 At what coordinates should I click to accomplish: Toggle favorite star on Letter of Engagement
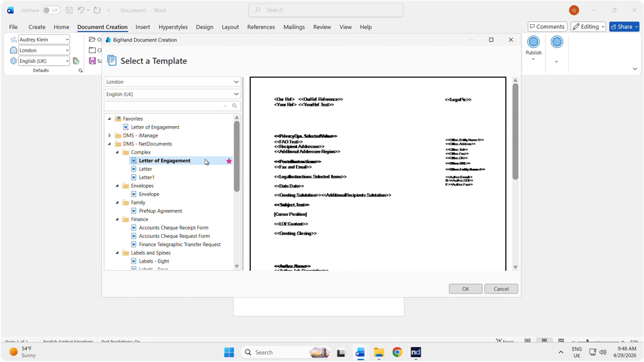pyautogui.click(x=229, y=161)
